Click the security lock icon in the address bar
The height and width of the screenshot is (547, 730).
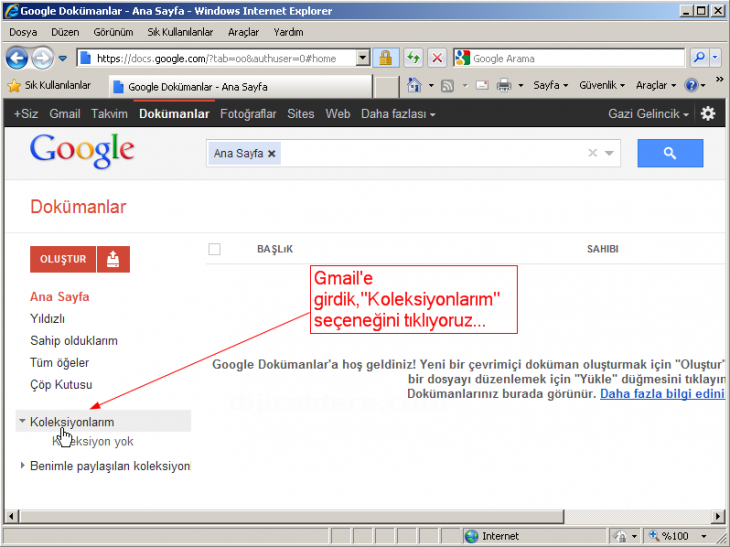(x=385, y=59)
